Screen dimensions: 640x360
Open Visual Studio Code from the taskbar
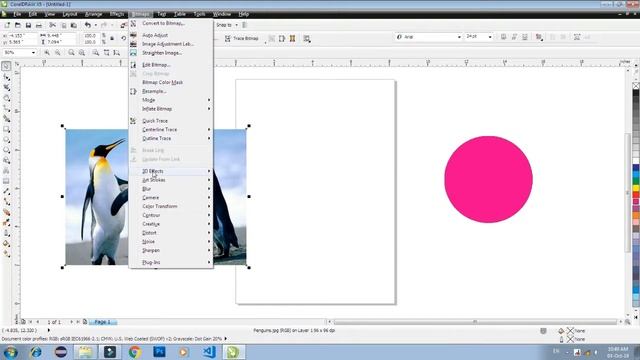[209, 352]
